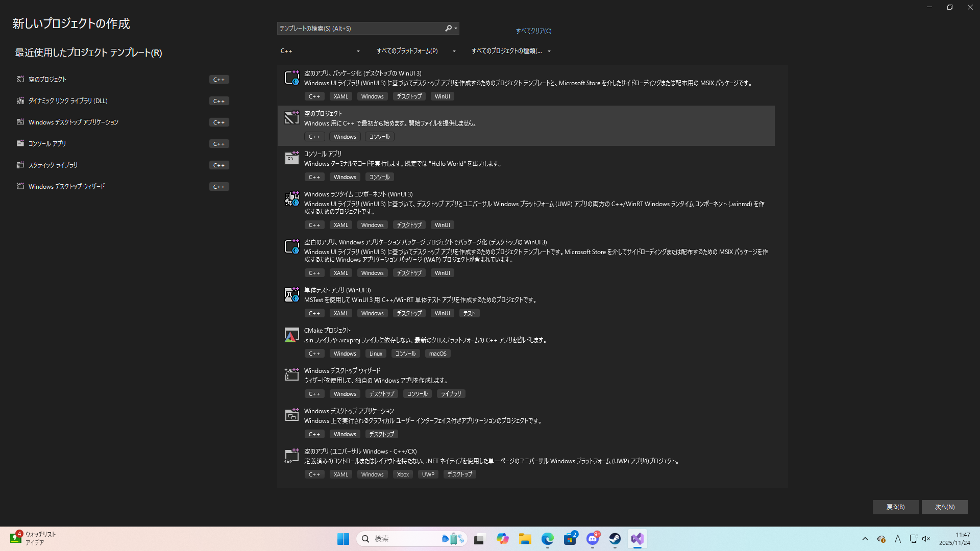Screen dimensions: 980x551
Task: Expand the all platforms filter dropdown
Action: [x=415, y=51]
